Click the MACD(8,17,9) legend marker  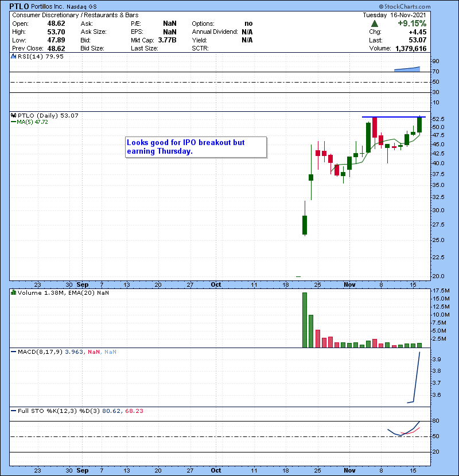[13, 352]
